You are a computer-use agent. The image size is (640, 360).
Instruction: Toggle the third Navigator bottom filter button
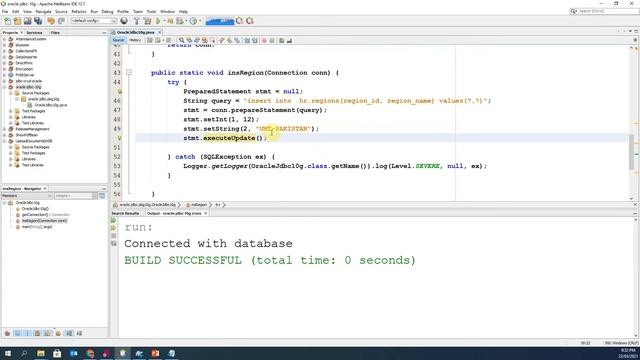pyautogui.click(x=27, y=333)
